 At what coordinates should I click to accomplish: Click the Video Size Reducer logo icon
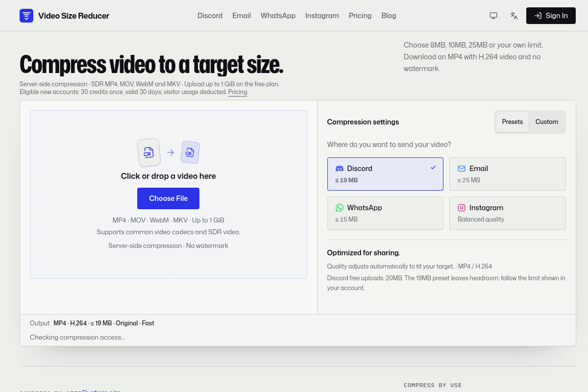click(26, 16)
